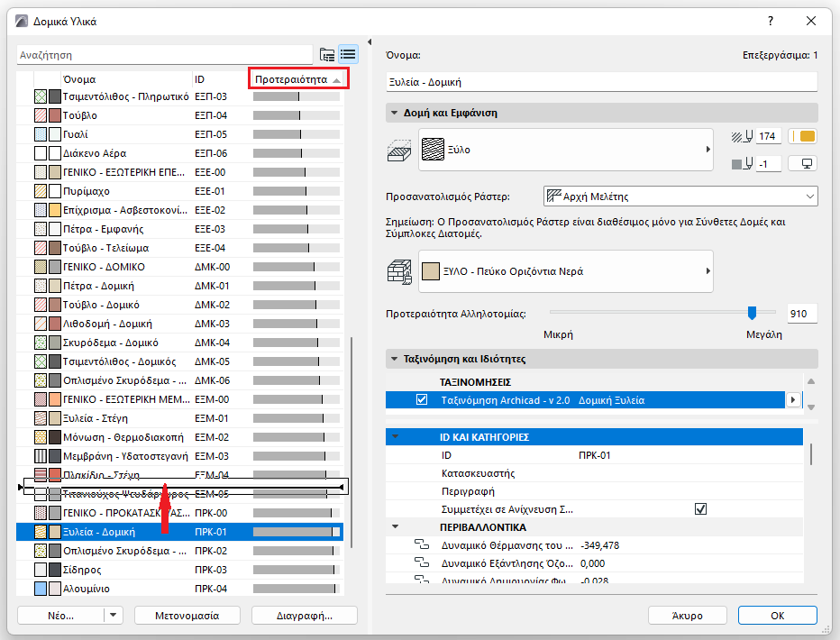Toggle Συμμετέχει σε Ανίχνευση checkbox
840x640 pixels.
click(x=700, y=508)
